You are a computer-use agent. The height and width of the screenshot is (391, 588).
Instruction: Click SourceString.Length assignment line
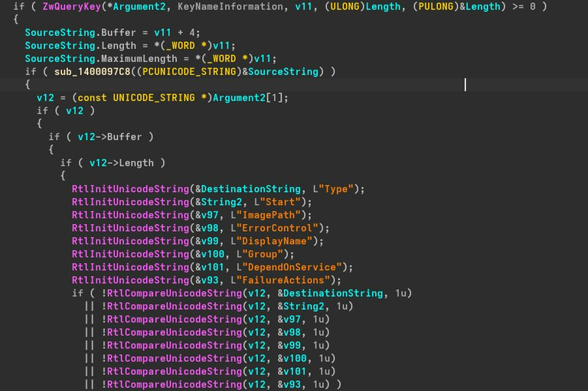tap(130, 46)
